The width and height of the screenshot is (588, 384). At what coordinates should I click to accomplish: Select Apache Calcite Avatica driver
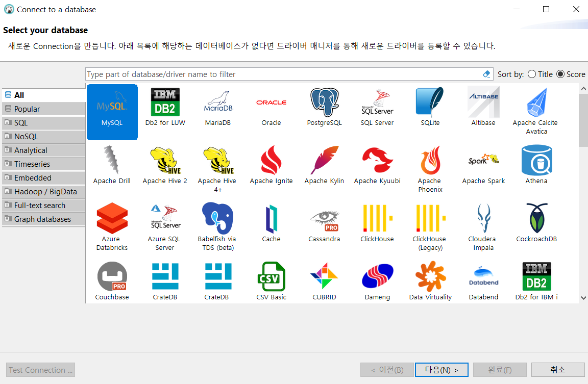click(x=536, y=111)
